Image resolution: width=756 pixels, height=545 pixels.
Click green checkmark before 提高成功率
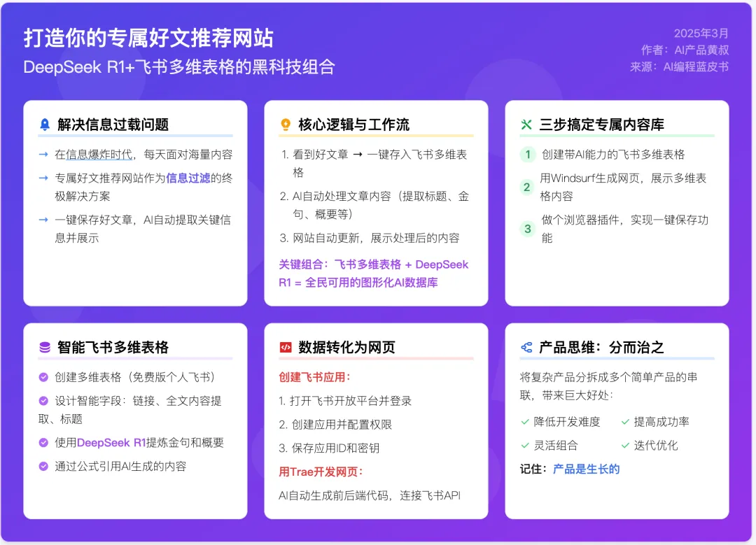625,422
